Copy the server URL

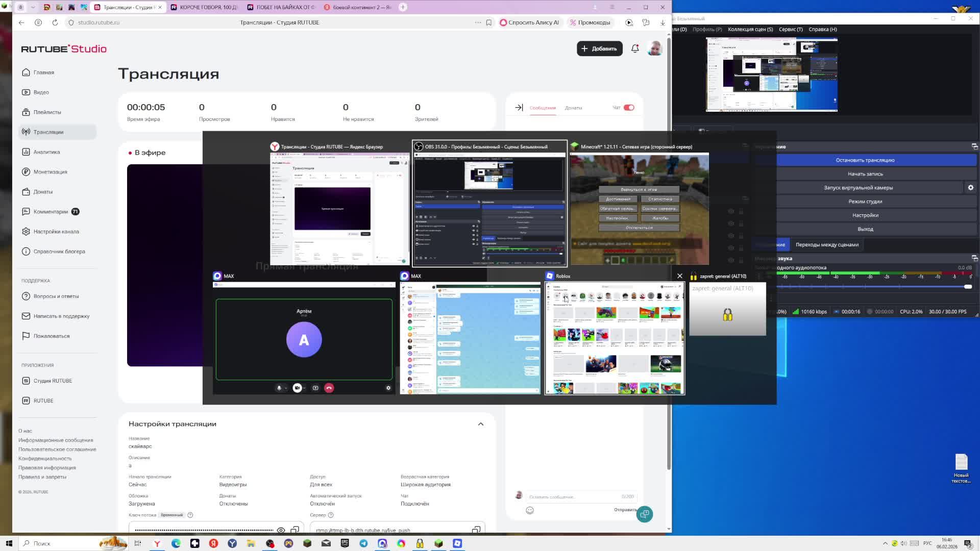click(x=476, y=530)
